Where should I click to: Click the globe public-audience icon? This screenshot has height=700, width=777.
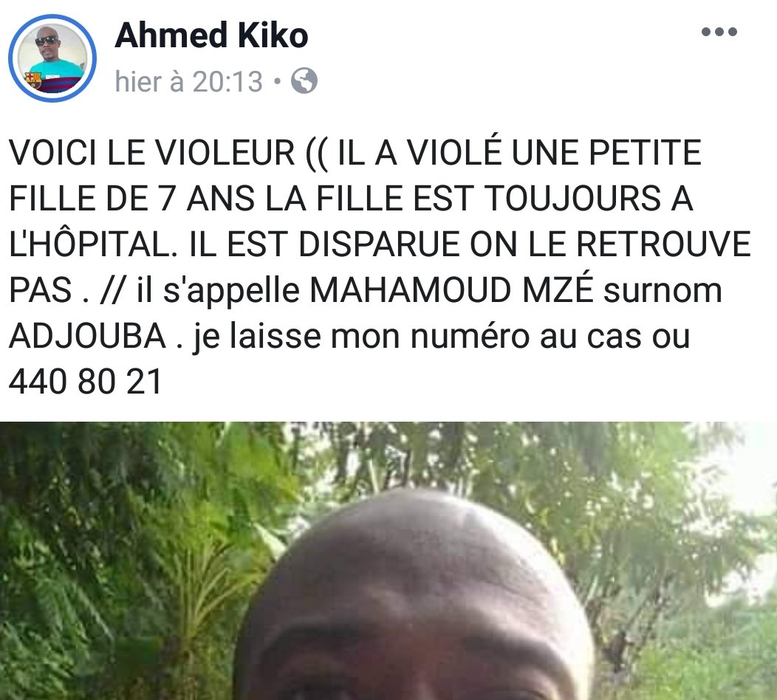tap(304, 80)
